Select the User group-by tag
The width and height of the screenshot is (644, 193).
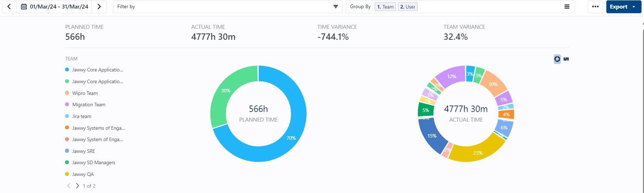408,7
